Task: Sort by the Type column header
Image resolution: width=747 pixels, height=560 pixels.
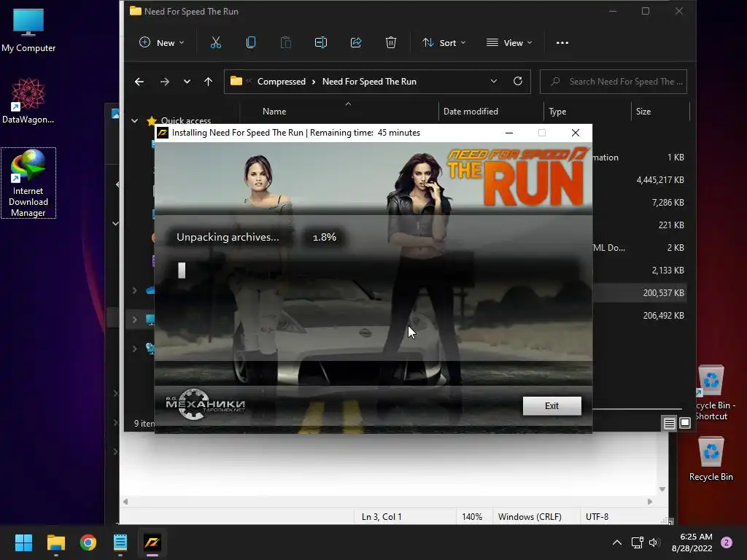Action: (x=557, y=112)
